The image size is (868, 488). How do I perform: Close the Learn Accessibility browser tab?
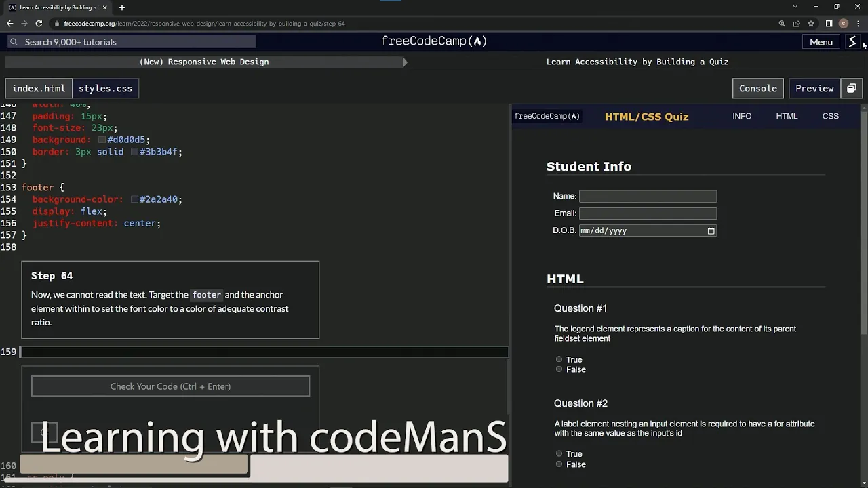(104, 7)
